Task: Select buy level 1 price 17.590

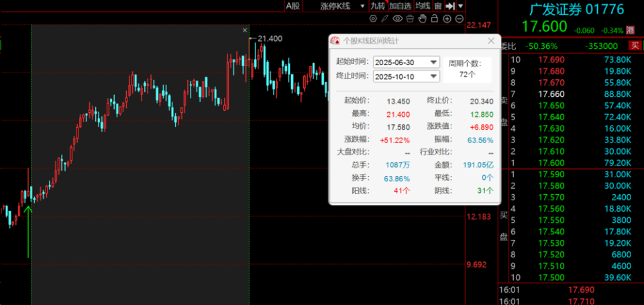Action: 551,174
